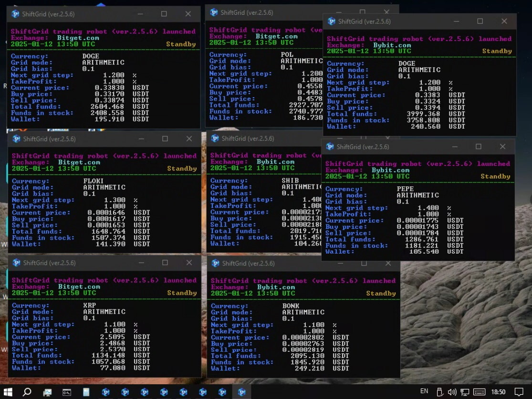
Task: Open the network status tray icon
Action: 465,392
